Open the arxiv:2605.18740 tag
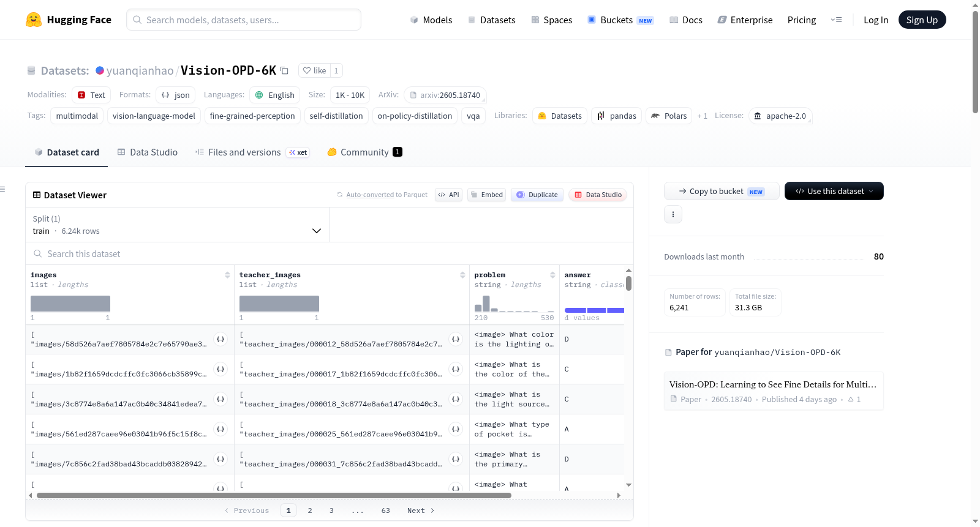 tap(445, 95)
